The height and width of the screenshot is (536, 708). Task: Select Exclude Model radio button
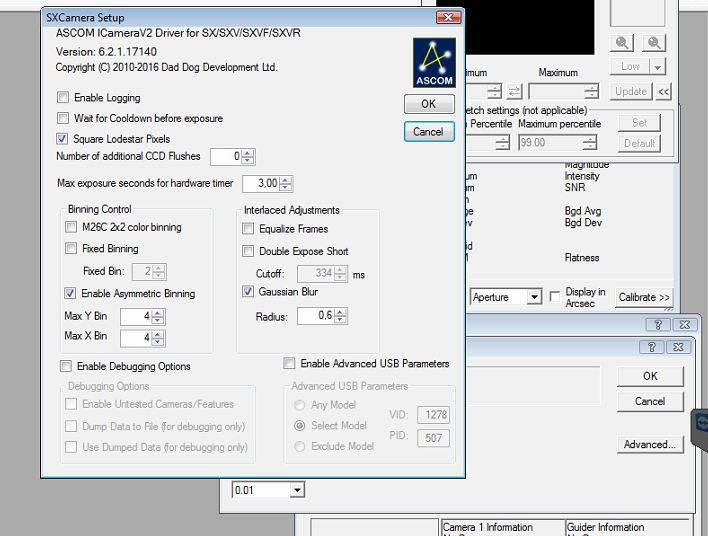tap(299, 447)
